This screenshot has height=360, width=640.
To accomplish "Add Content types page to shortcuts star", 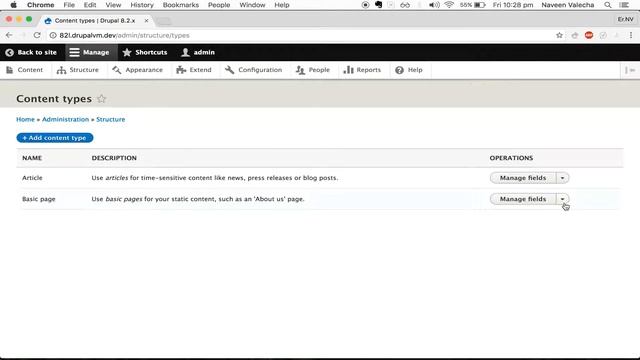I will [102, 99].
